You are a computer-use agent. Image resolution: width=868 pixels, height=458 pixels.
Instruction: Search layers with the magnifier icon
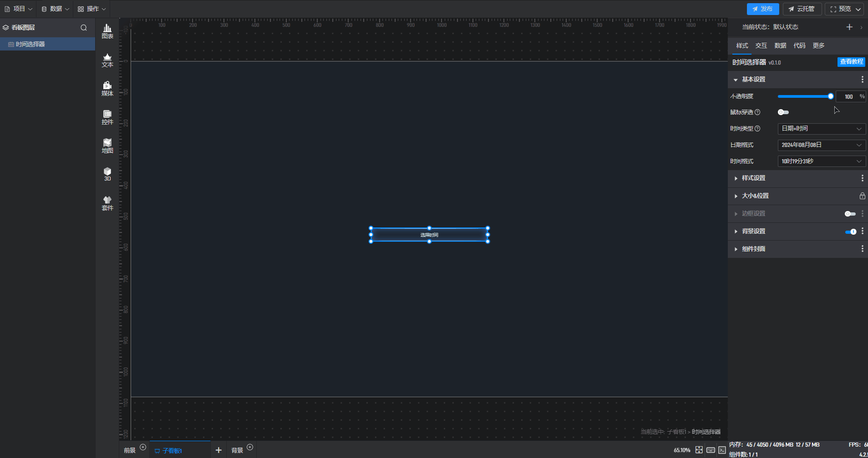(x=84, y=28)
